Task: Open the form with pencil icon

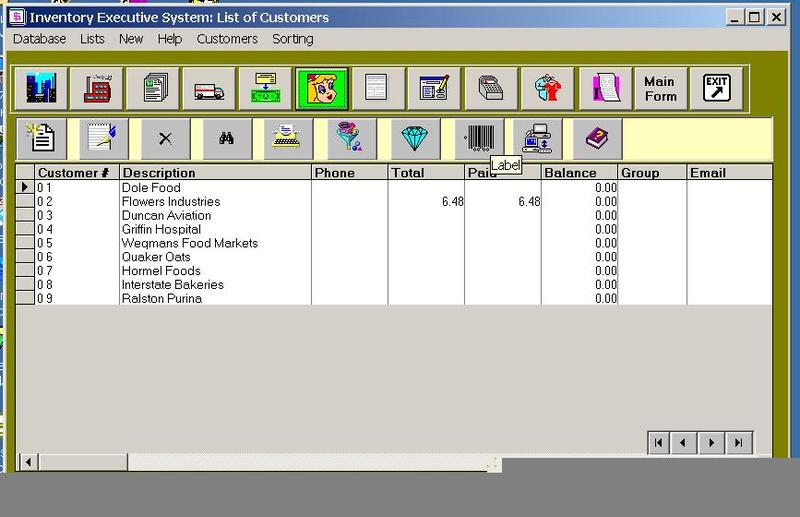Action: tap(434, 89)
